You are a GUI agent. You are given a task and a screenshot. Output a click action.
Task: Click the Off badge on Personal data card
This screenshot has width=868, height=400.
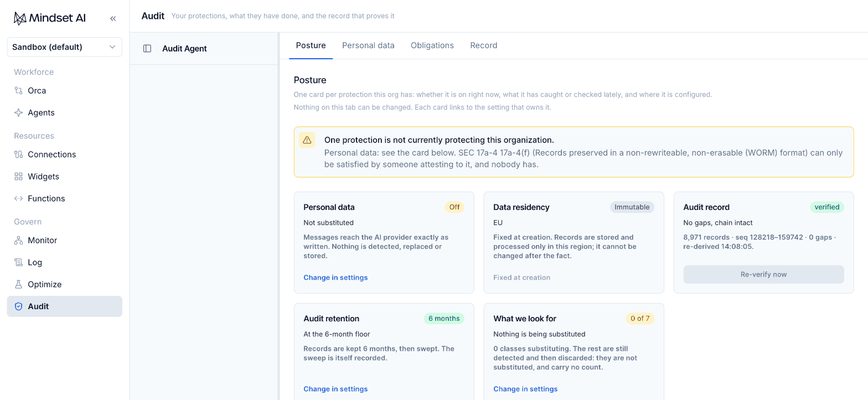[x=454, y=207]
